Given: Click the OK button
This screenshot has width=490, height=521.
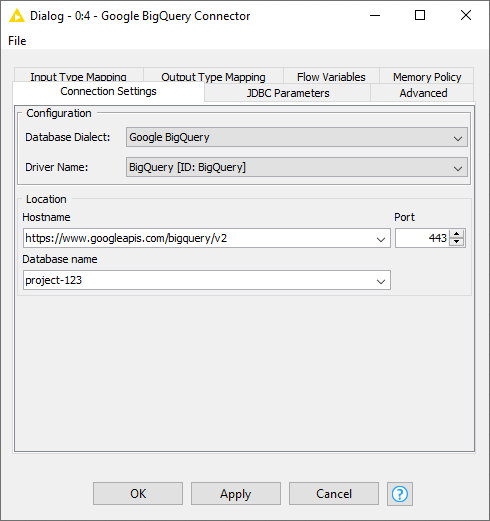Looking at the screenshot, I should [x=138, y=494].
